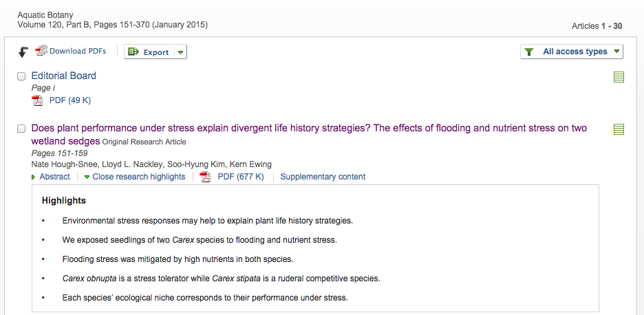
Task: Click the PDF icon next to PDF (49 K)
Action: pyautogui.click(x=37, y=100)
